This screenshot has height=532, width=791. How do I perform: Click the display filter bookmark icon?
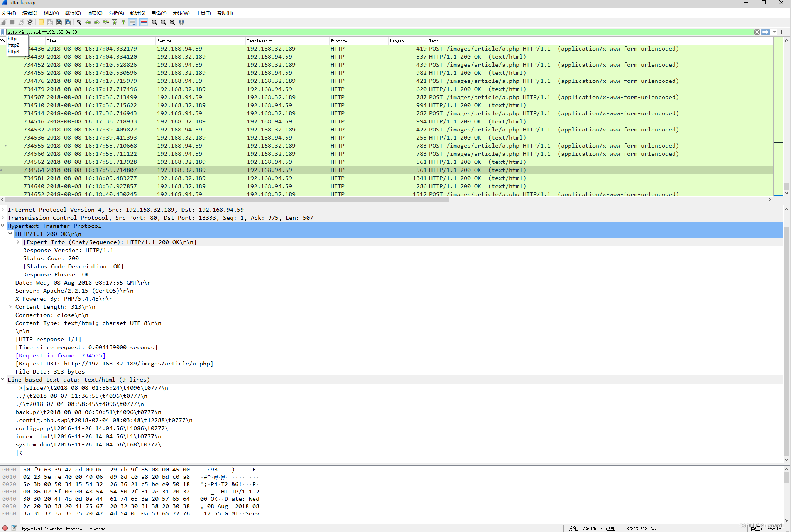pyautogui.click(x=3, y=32)
